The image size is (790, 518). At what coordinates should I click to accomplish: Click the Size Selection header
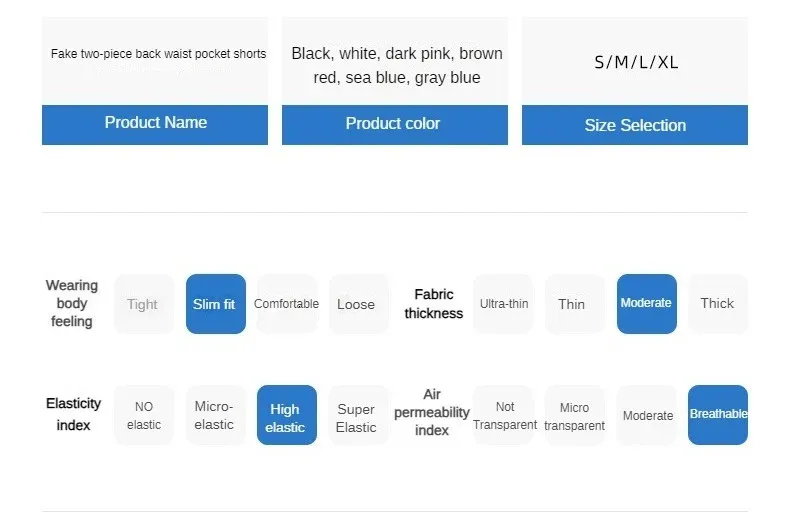click(635, 125)
